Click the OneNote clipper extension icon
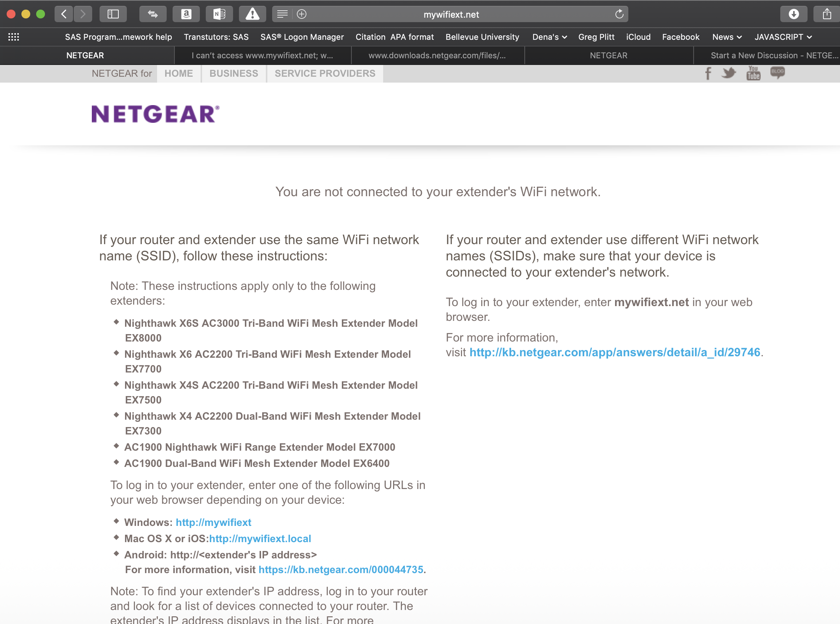The height and width of the screenshot is (624, 840). [219, 14]
